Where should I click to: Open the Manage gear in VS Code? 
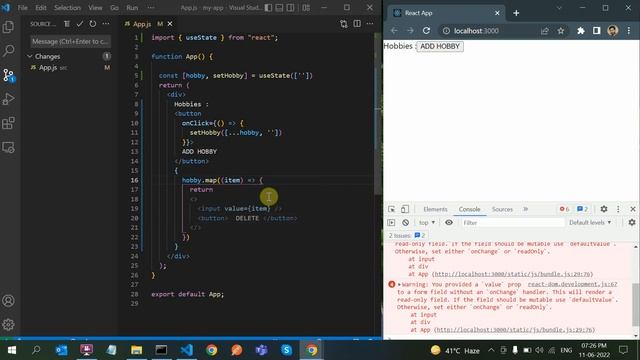[8, 324]
